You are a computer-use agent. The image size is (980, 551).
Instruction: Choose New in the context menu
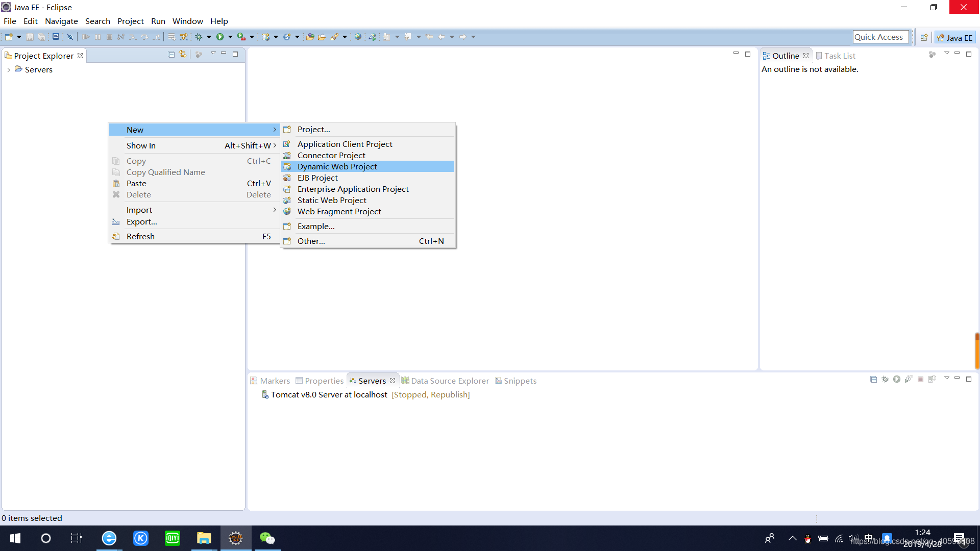click(194, 130)
